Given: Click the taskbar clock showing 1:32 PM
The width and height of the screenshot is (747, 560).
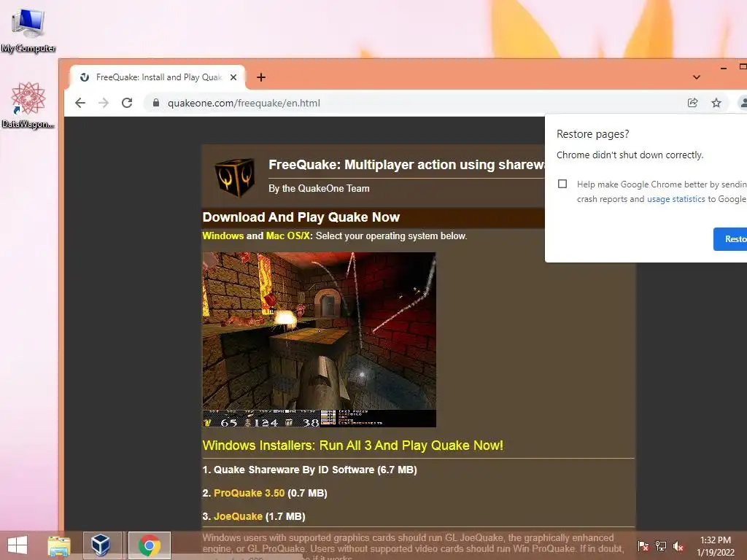Looking at the screenshot, I should tap(716, 546).
